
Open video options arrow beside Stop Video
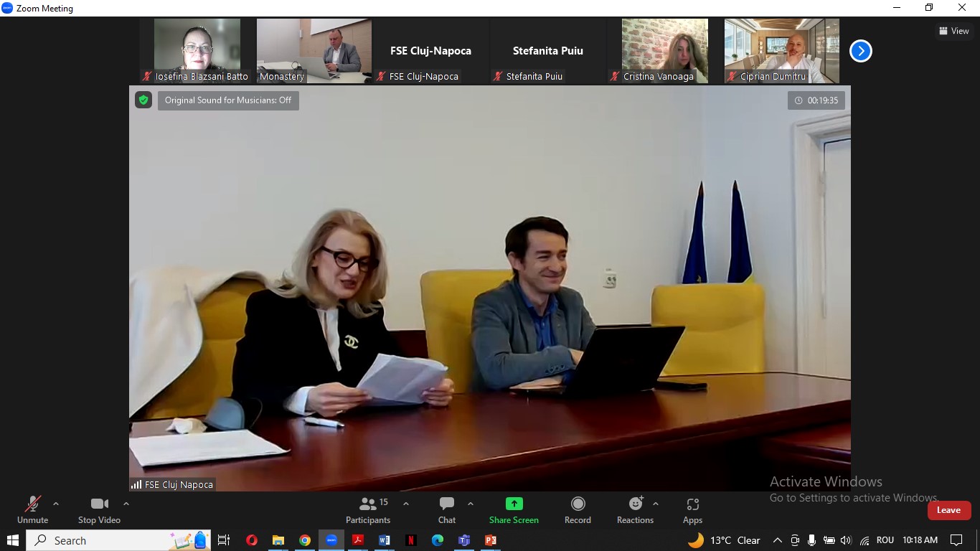point(126,504)
